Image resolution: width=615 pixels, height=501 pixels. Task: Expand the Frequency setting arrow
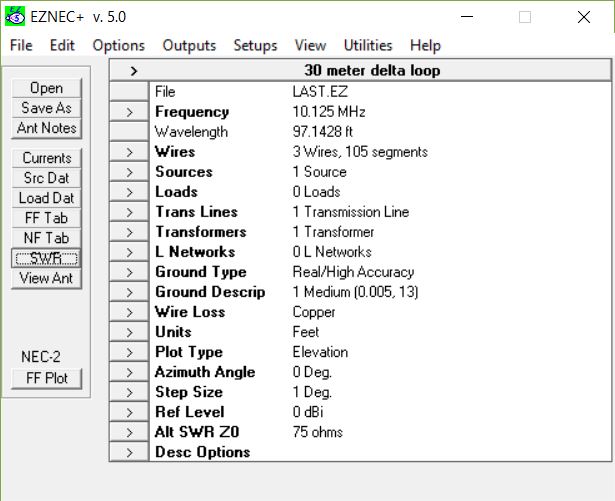[x=130, y=112]
